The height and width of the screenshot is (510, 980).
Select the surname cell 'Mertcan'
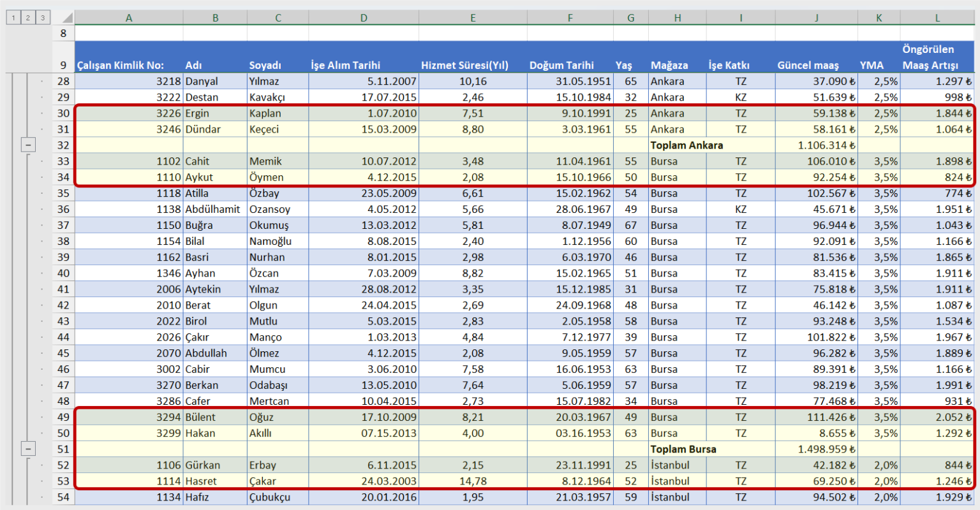[278, 401]
